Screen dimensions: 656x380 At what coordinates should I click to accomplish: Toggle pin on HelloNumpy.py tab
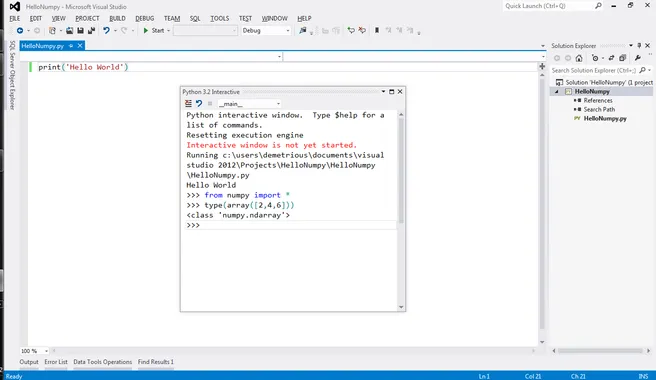tap(71, 46)
